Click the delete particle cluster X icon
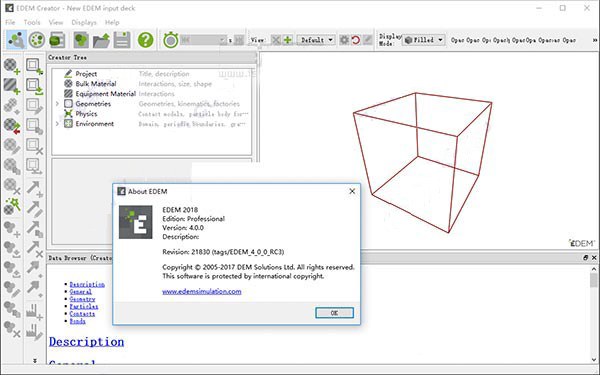Screen dimensions: 600x375 pos(12,329)
